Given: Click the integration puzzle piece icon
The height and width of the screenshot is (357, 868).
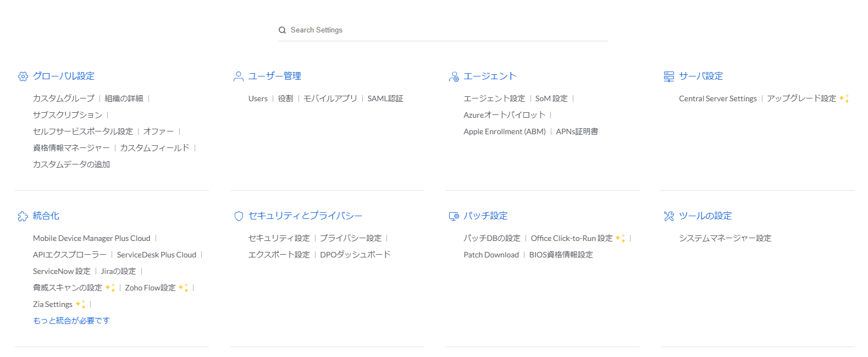Looking at the screenshot, I should (23, 216).
